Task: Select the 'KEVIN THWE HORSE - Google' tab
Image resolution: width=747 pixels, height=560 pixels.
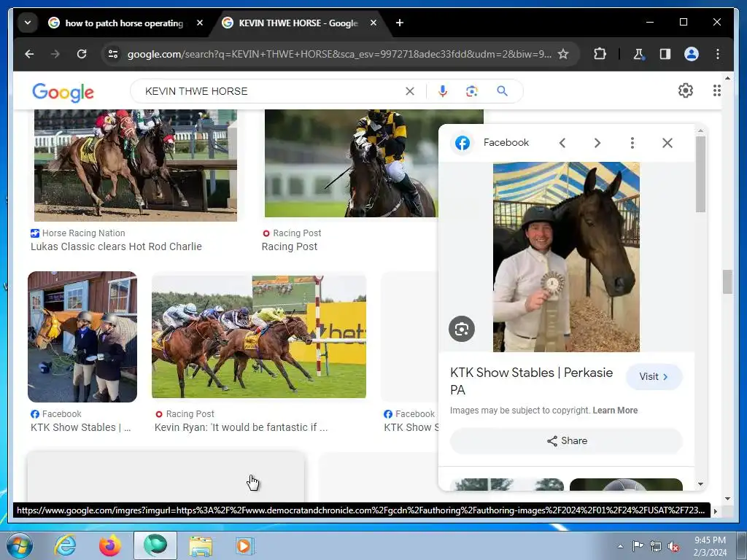Action: [298, 23]
